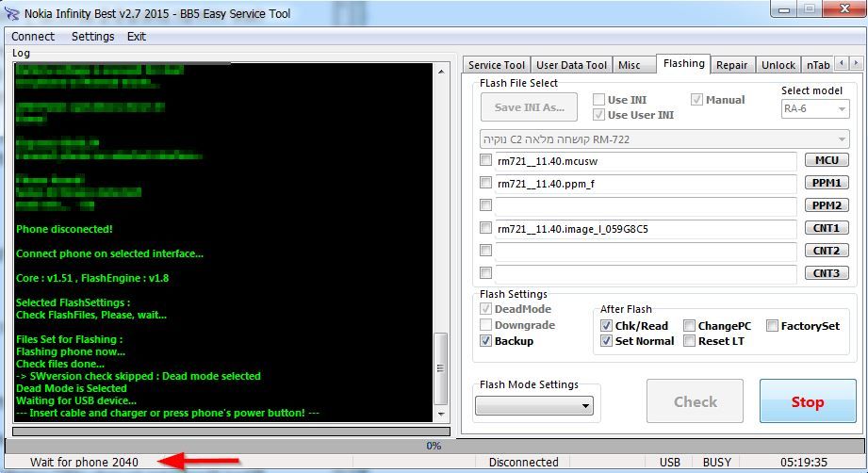The height and width of the screenshot is (473, 868).
Task: Click the log scrollbar up arrow
Action: 441,72
